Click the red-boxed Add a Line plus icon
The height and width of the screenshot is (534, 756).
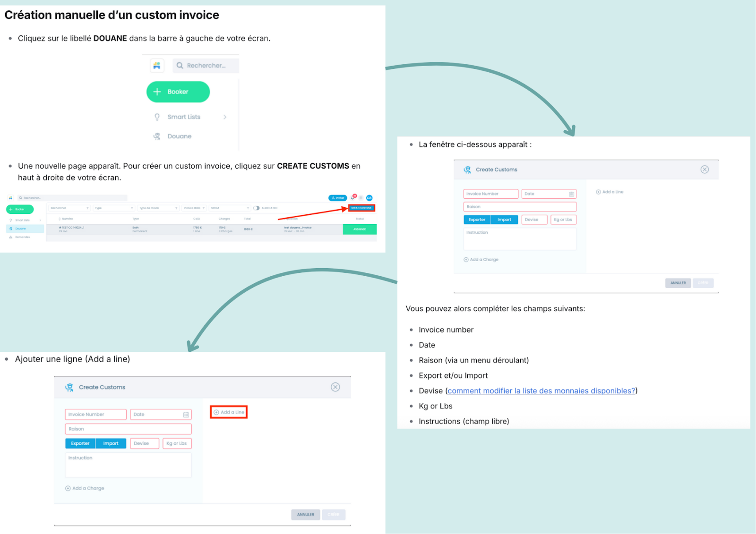click(x=216, y=412)
